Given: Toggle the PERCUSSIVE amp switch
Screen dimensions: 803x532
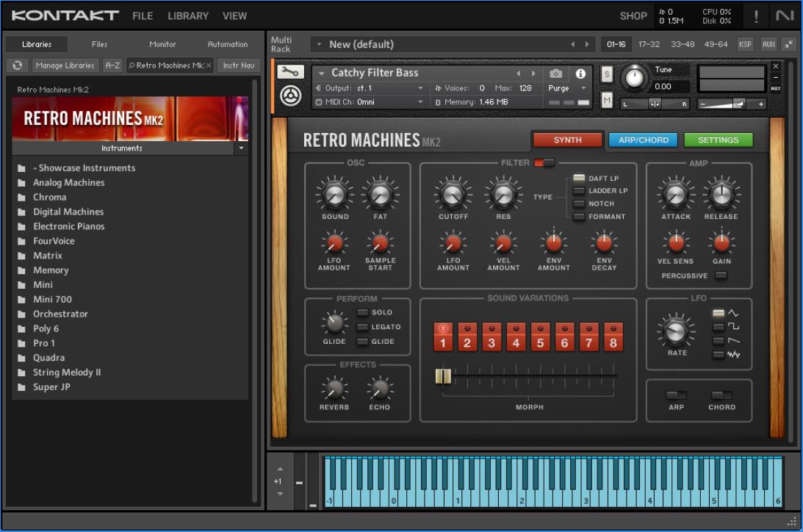Looking at the screenshot, I should coord(721,276).
